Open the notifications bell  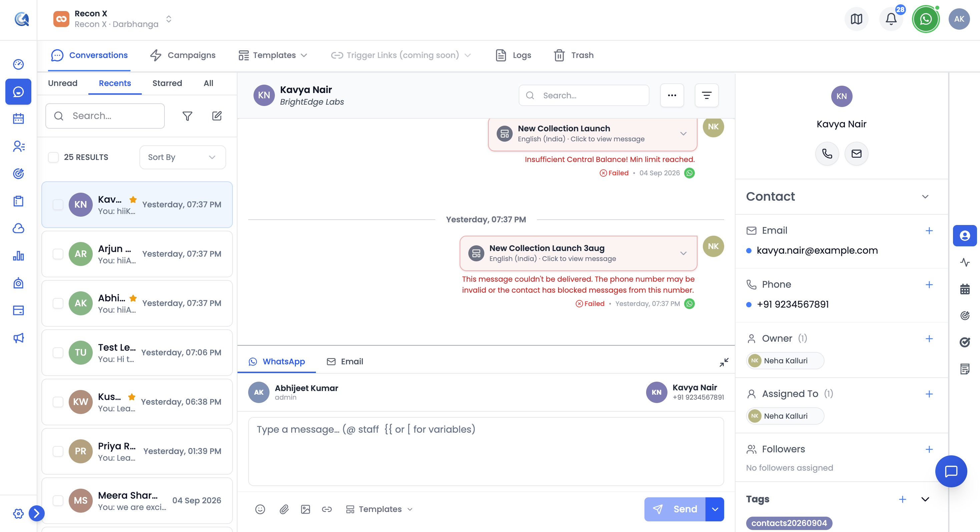891,19
